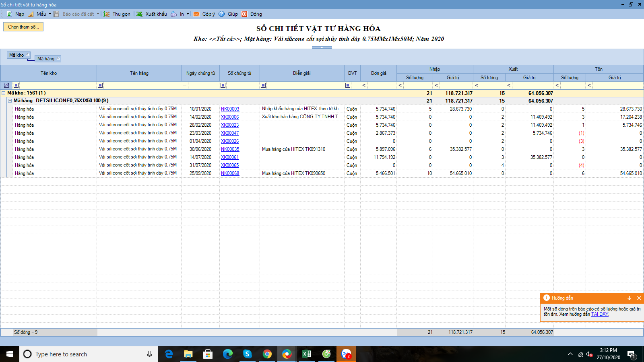Click less-or-equal operator under Xuất Số lượng
644x362 pixels.
click(477, 85)
